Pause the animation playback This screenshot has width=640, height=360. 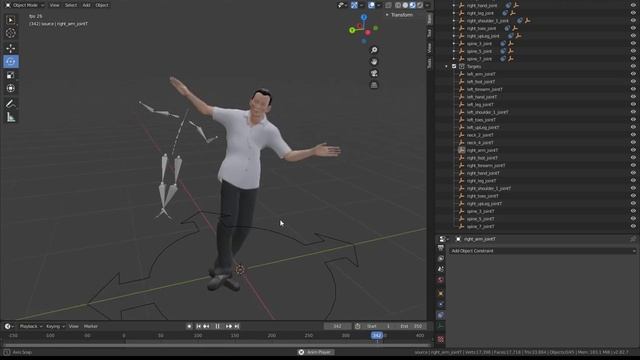[218, 326]
